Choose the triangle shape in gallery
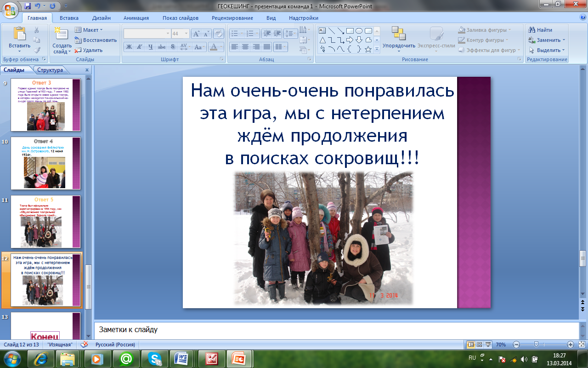 tap(322, 40)
